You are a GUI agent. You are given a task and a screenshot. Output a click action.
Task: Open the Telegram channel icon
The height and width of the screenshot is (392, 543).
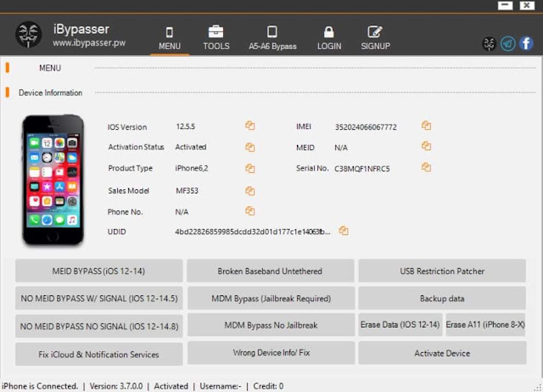(x=508, y=43)
